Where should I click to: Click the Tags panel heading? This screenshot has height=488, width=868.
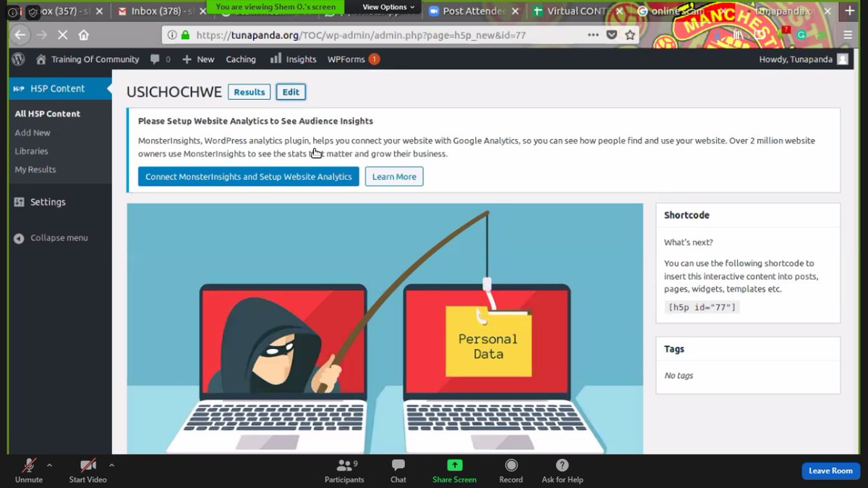tap(674, 349)
